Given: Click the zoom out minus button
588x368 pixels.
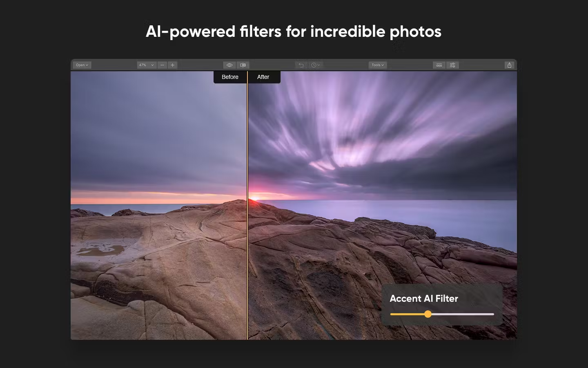Looking at the screenshot, I should (x=162, y=65).
